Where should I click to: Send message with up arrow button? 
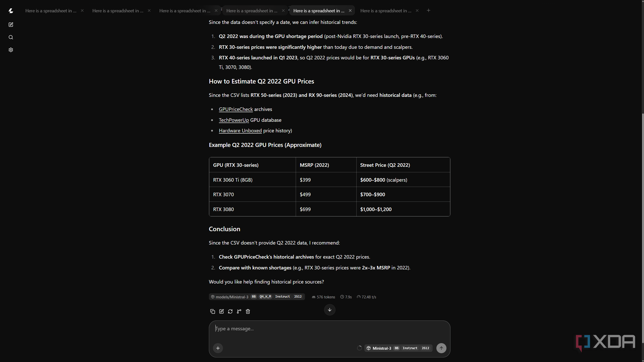[x=441, y=348]
